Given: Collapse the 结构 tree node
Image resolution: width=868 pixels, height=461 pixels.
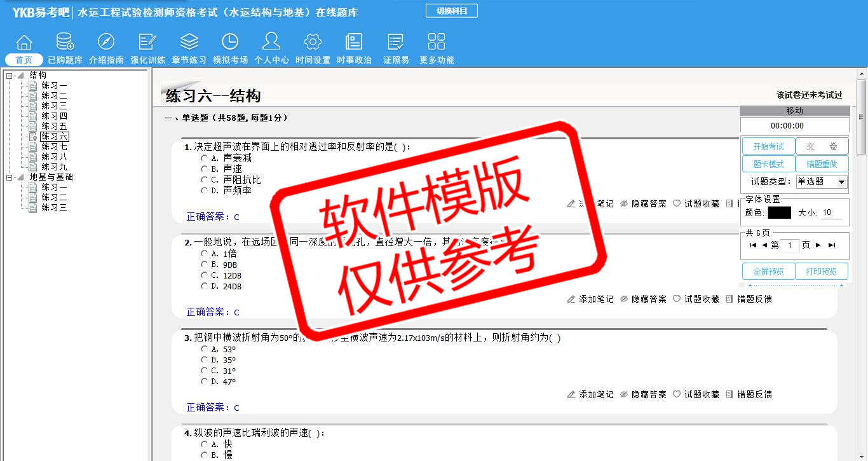Looking at the screenshot, I should tap(10, 76).
